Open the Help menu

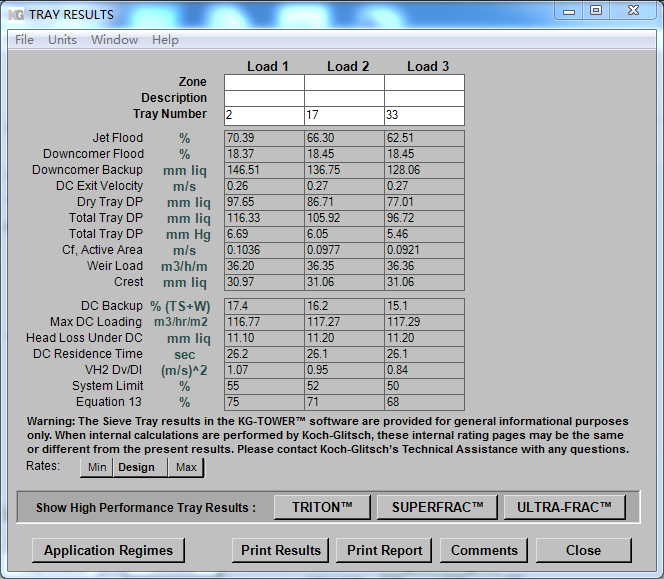(x=165, y=40)
